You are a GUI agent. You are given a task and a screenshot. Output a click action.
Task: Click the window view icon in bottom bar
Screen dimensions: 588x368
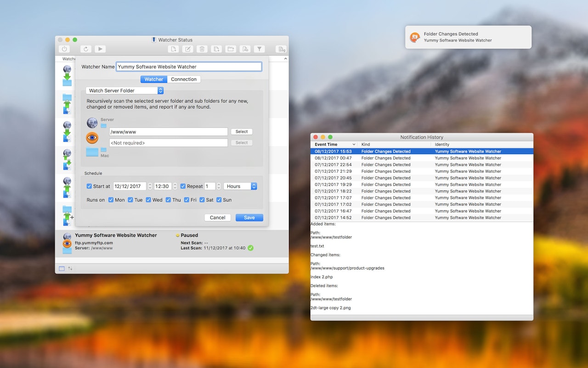click(62, 268)
